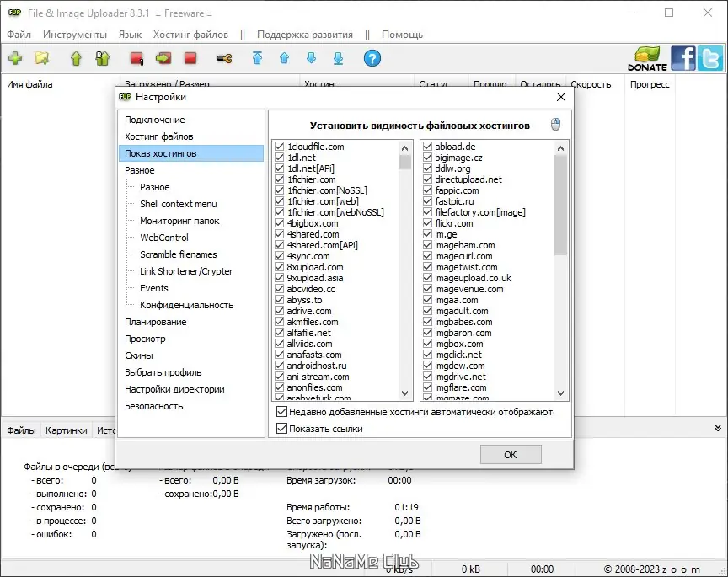This screenshot has width=728, height=577.
Task: Click the blue move-up arrow icon
Action: pyautogui.click(x=285, y=58)
